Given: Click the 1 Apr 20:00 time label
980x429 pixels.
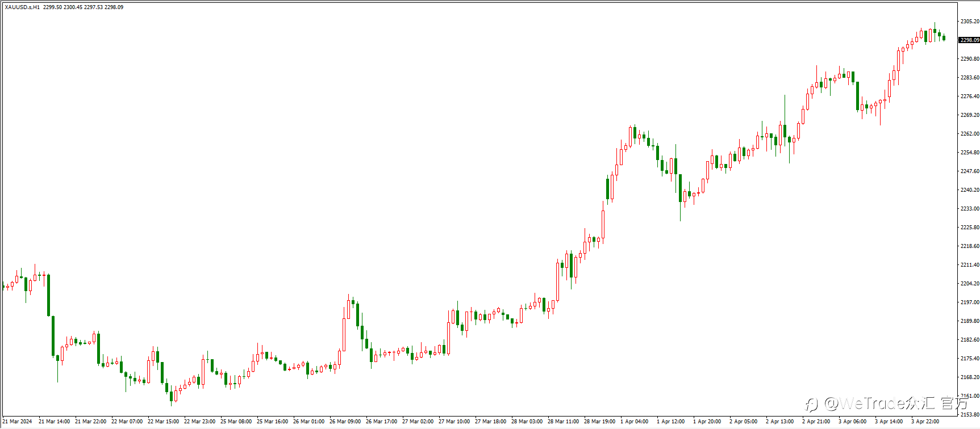Looking at the screenshot, I should point(707,422).
